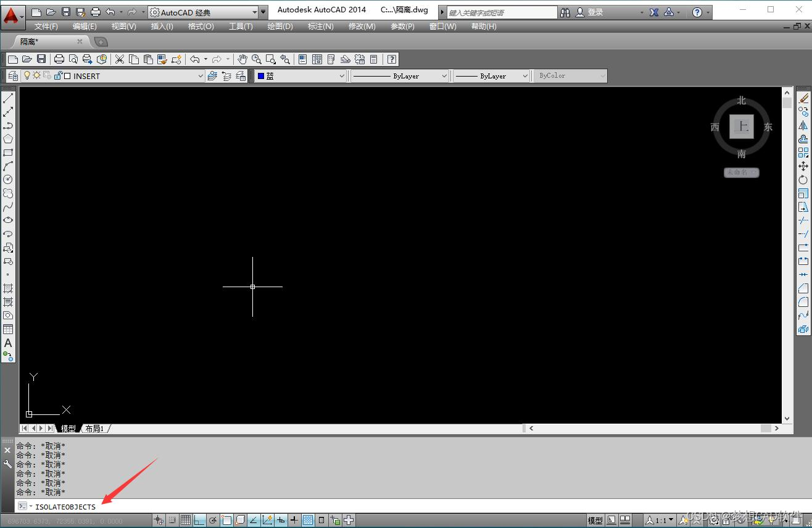Click the 上 face of ViewCube
812x528 pixels.
pos(742,127)
